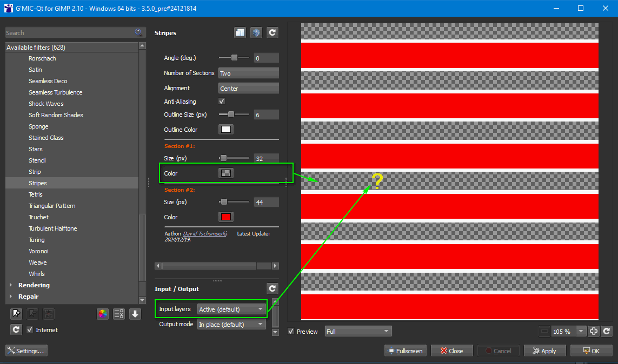This screenshot has height=364, width=618.
Task: Open filter visibility selection mode icon
Action: [118, 314]
